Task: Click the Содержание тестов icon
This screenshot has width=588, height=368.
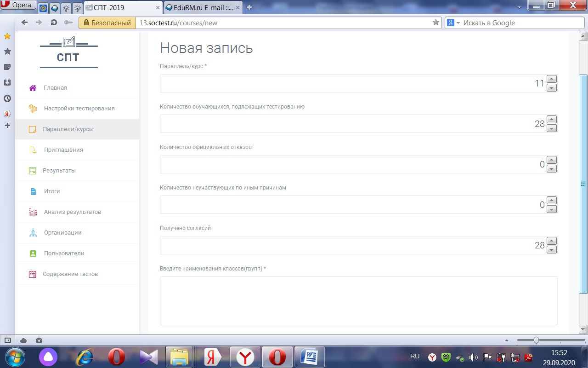Action: click(33, 274)
